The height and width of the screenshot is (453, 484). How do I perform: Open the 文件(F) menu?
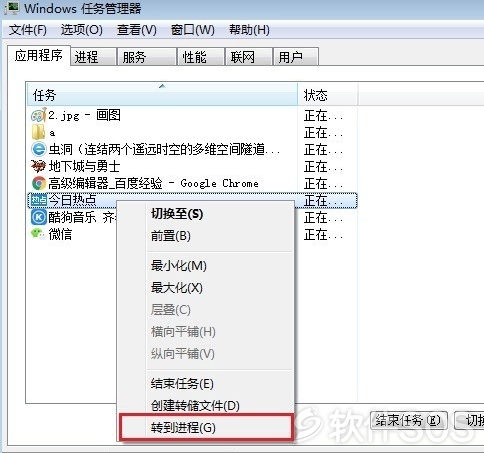coord(28,30)
